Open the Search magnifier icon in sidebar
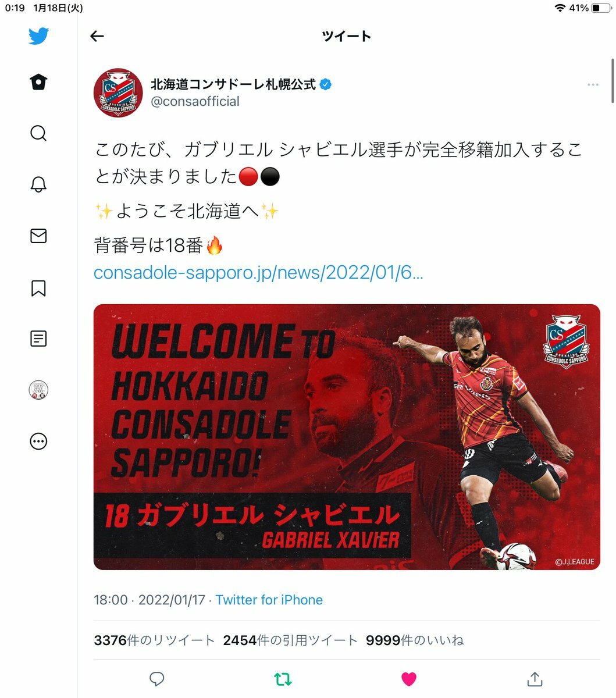Viewport: 616px width, 698px height. click(x=38, y=133)
